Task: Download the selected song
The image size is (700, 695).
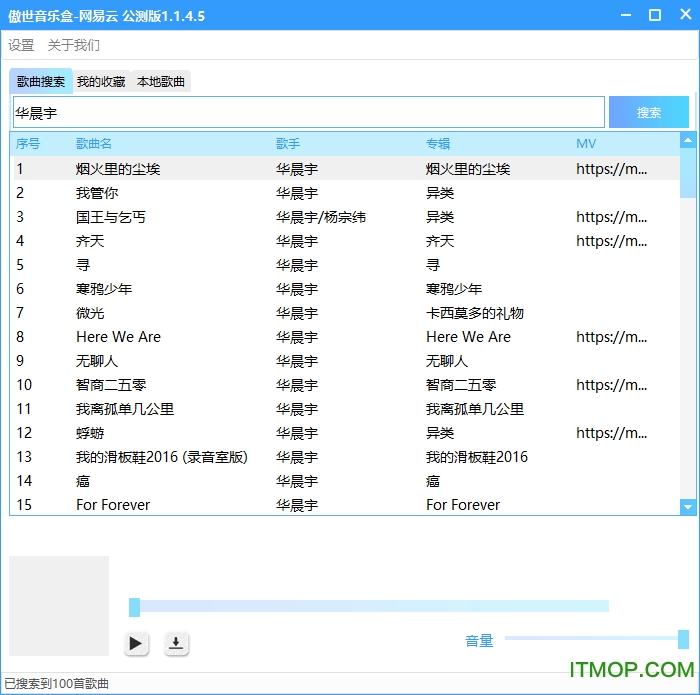Action: coord(176,643)
